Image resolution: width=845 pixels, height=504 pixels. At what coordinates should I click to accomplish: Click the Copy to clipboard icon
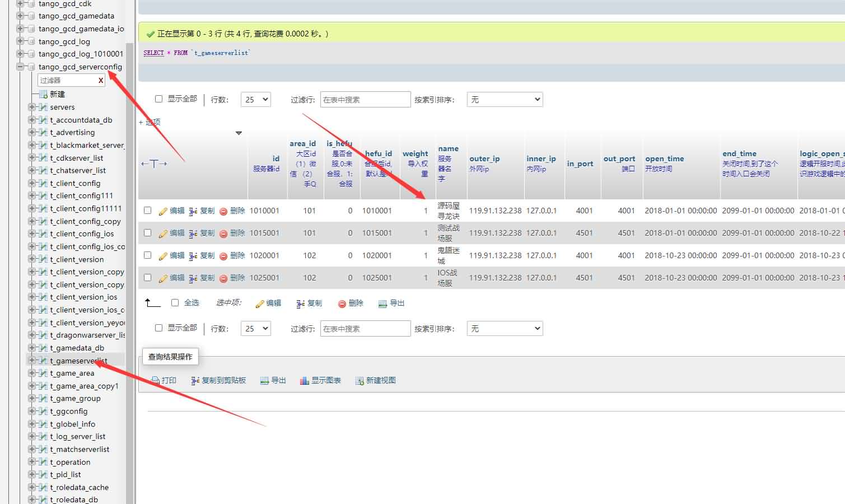(x=195, y=381)
